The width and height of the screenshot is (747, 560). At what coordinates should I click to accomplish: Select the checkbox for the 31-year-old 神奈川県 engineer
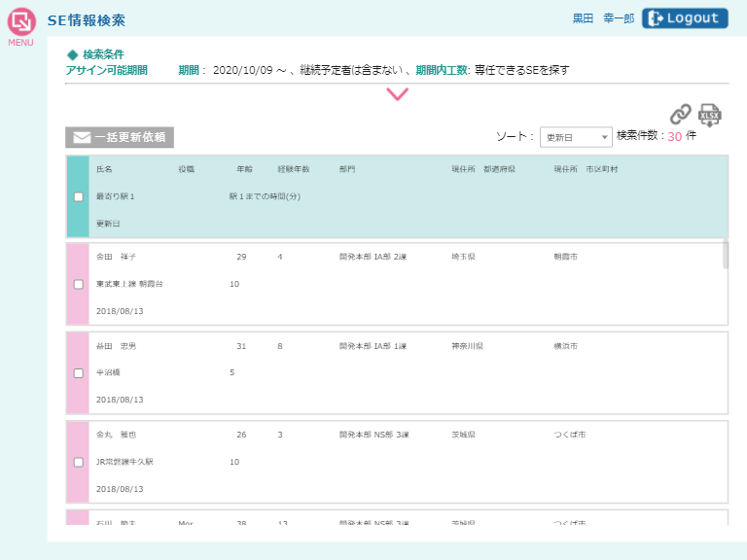click(x=79, y=372)
